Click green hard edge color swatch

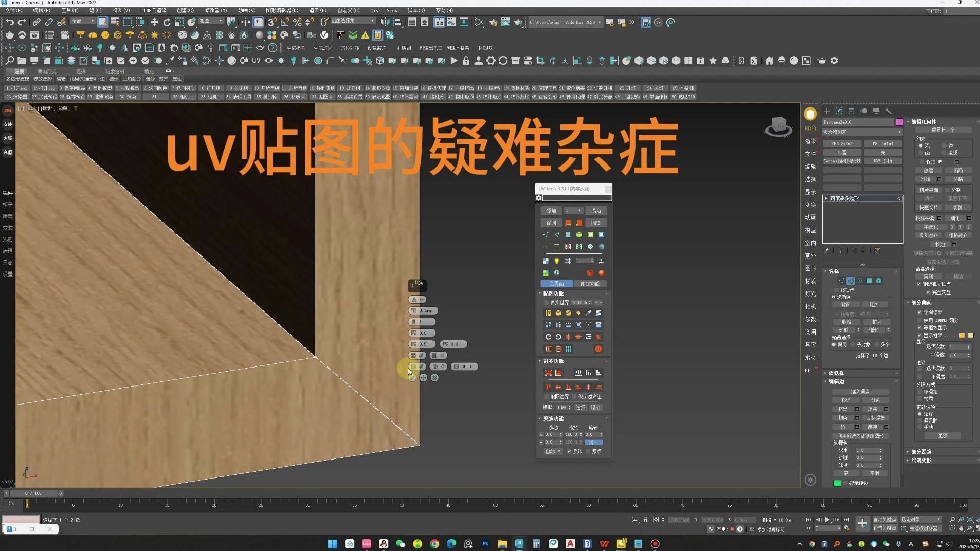[x=837, y=483]
